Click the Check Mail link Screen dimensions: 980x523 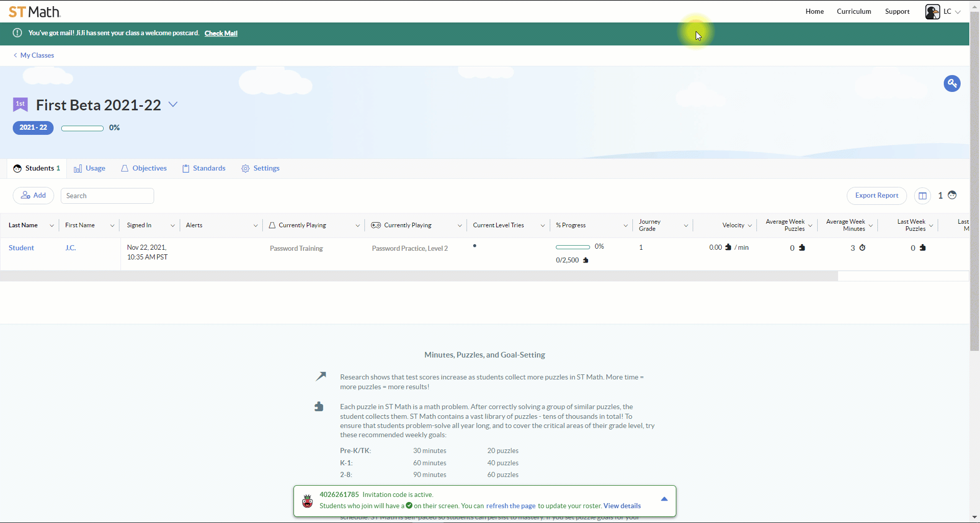tap(221, 33)
